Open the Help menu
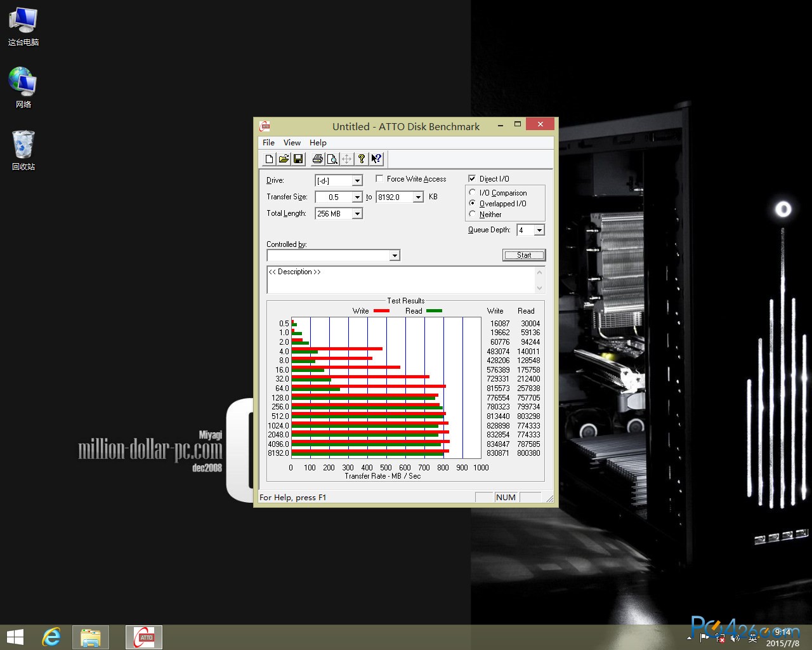 click(318, 143)
